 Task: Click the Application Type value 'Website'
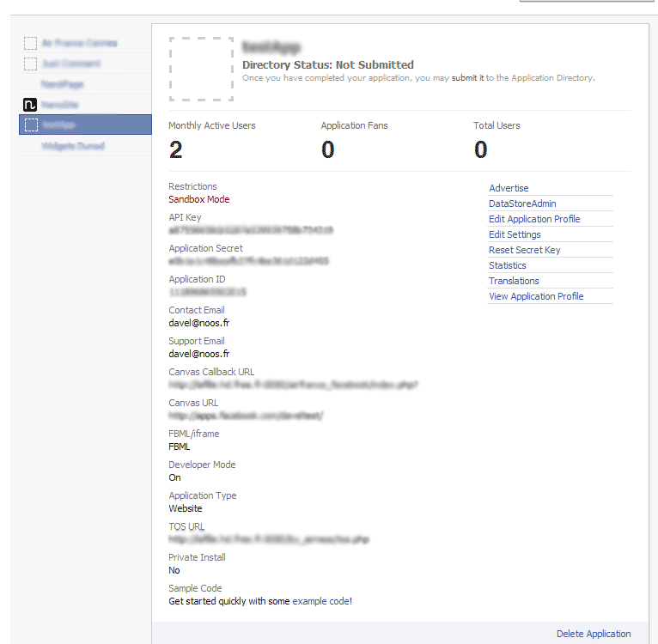[185, 508]
